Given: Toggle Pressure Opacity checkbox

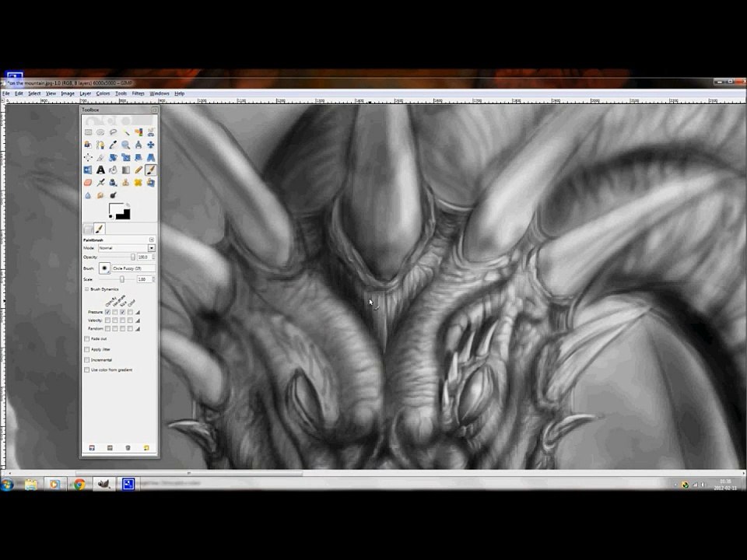Looking at the screenshot, I should coord(107,312).
